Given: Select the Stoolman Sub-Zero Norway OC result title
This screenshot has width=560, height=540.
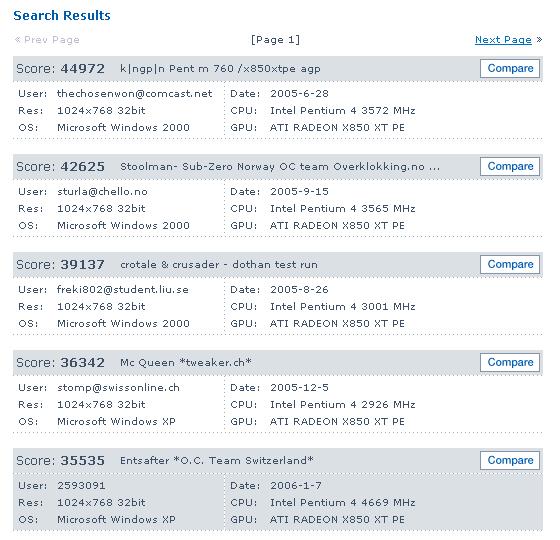Looking at the screenshot, I should (x=280, y=167).
